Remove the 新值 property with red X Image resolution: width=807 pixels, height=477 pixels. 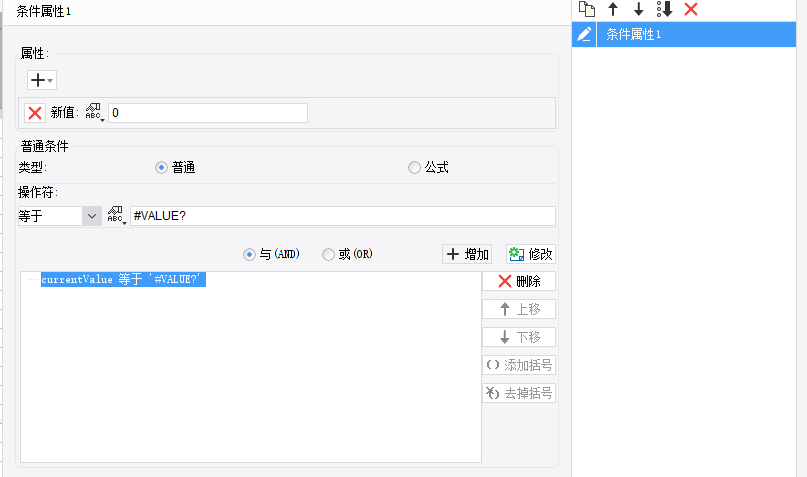point(35,113)
